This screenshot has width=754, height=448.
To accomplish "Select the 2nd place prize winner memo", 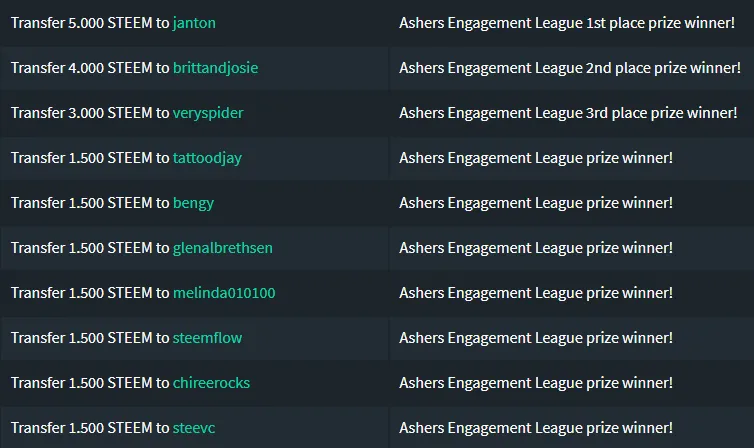I will click(x=570, y=68).
